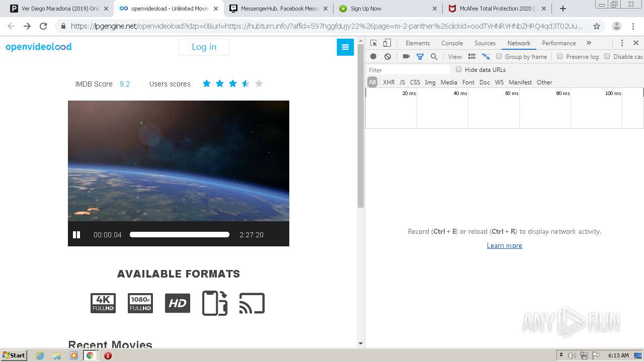Open volume control in system tray
644x362 pixels.
tap(572, 355)
